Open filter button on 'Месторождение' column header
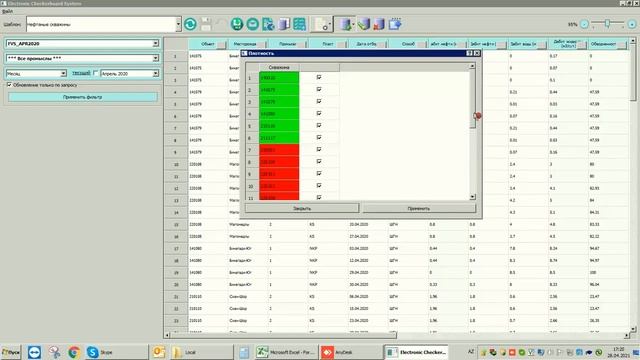This screenshot has width=640, height=360. tap(261, 44)
